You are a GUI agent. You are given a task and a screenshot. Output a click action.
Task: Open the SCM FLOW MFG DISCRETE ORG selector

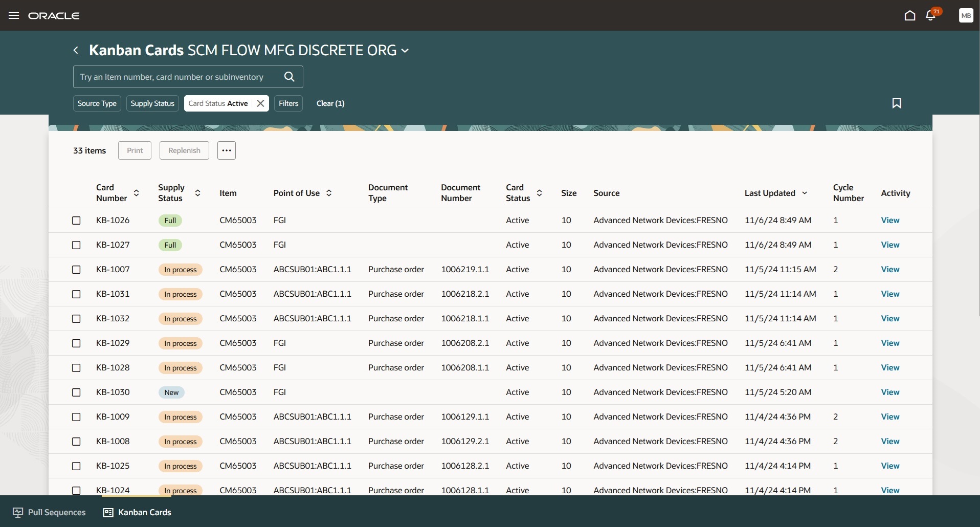405,50
